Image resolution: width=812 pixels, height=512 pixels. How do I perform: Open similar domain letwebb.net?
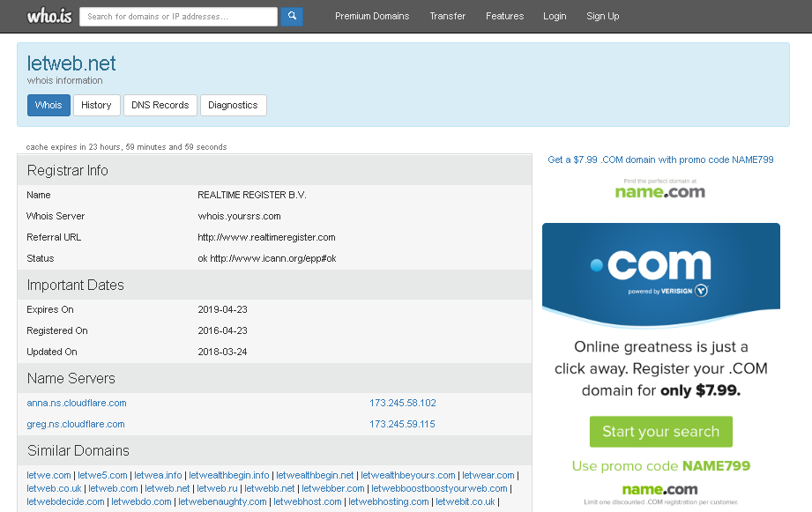pyautogui.click(x=269, y=489)
